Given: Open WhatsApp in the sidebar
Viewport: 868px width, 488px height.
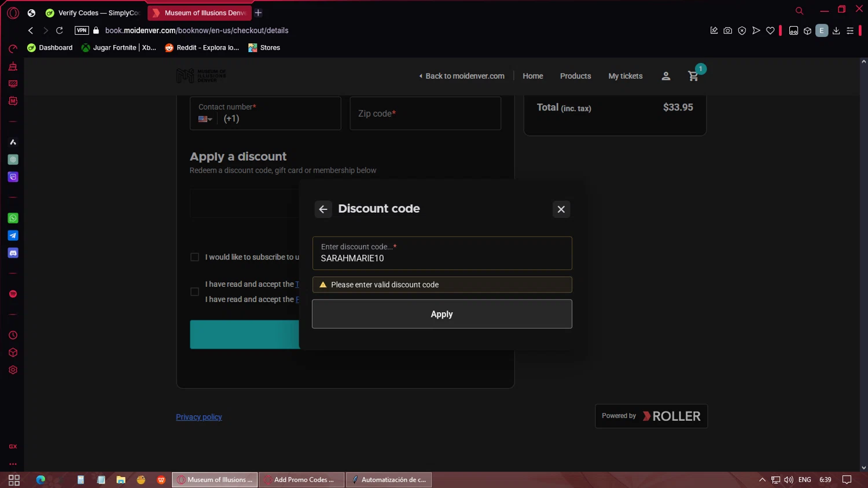Looking at the screenshot, I should click(x=13, y=218).
